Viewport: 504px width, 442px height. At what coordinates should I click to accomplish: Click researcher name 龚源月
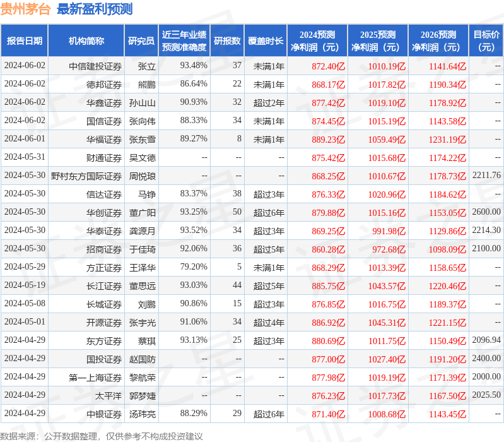(142, 231)
